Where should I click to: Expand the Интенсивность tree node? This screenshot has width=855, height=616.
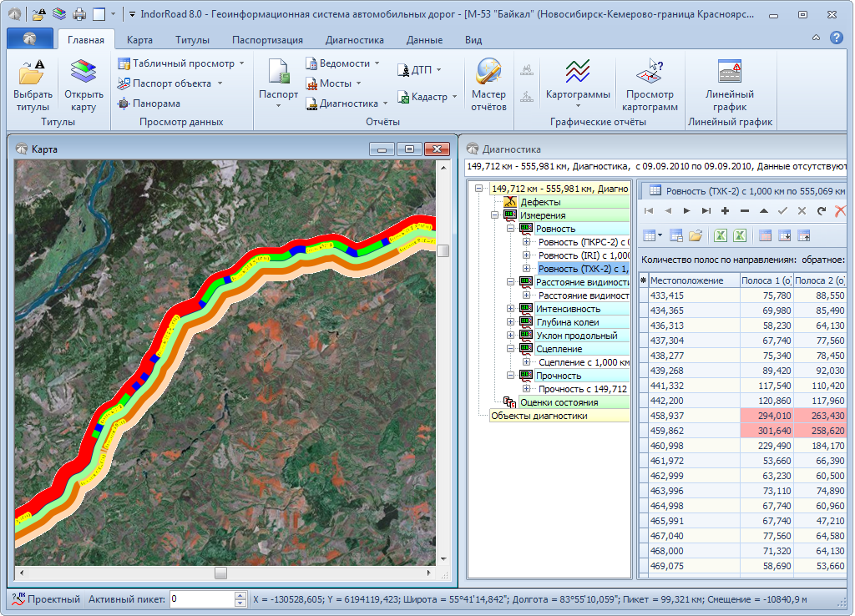click(x=510, y=309)
